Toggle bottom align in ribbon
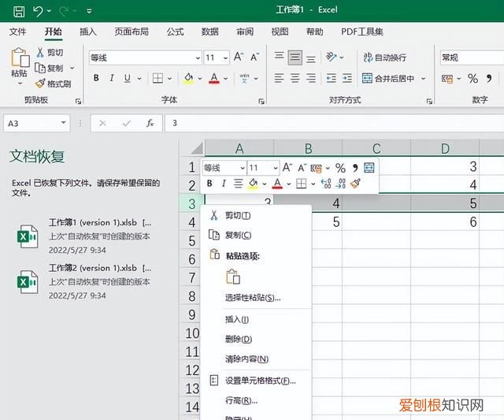This screenshot has height=420, width=504. point(310,58)
